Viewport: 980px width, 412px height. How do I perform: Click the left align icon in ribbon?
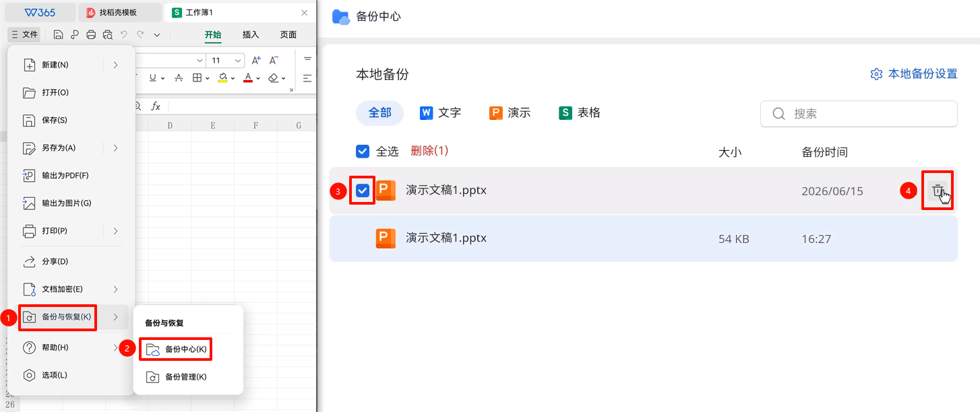pos(307,78)
